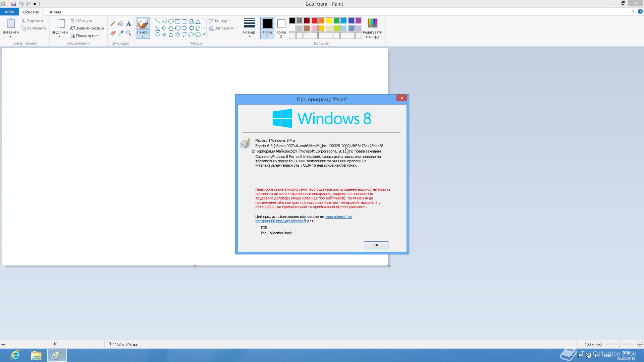Pick the yellow color swatch
644x362 pixels.
pyautogui.click(x=329, y=21)
